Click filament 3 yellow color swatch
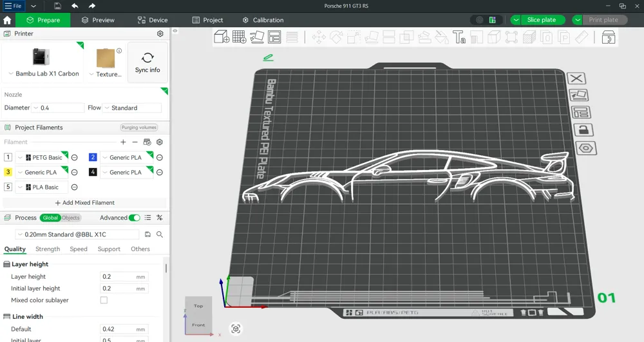Screen dimensions: 644x342 point(8,172)
